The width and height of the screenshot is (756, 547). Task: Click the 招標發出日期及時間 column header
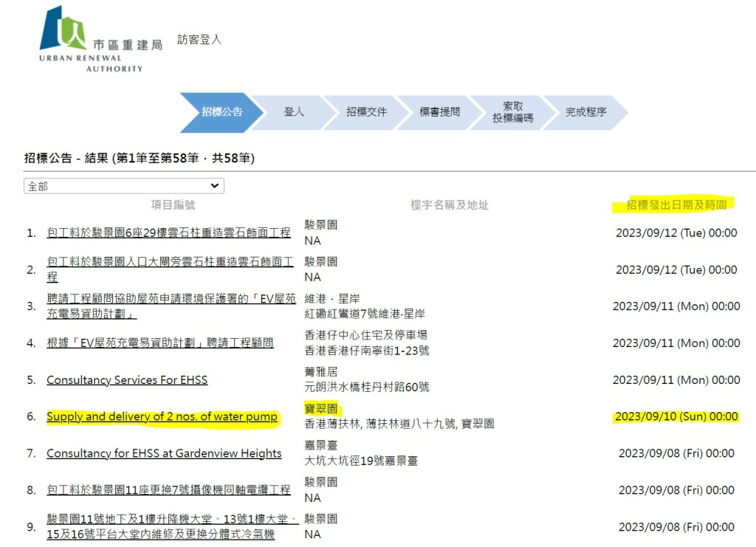tap(676, 205)
